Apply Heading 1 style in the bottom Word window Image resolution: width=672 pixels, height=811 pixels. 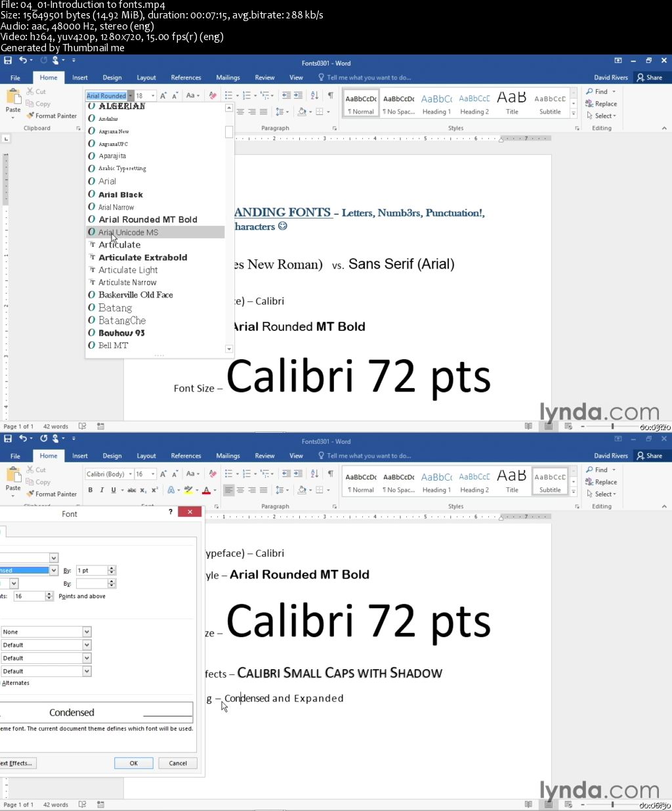pyautogui.click(x=436, y=482)
